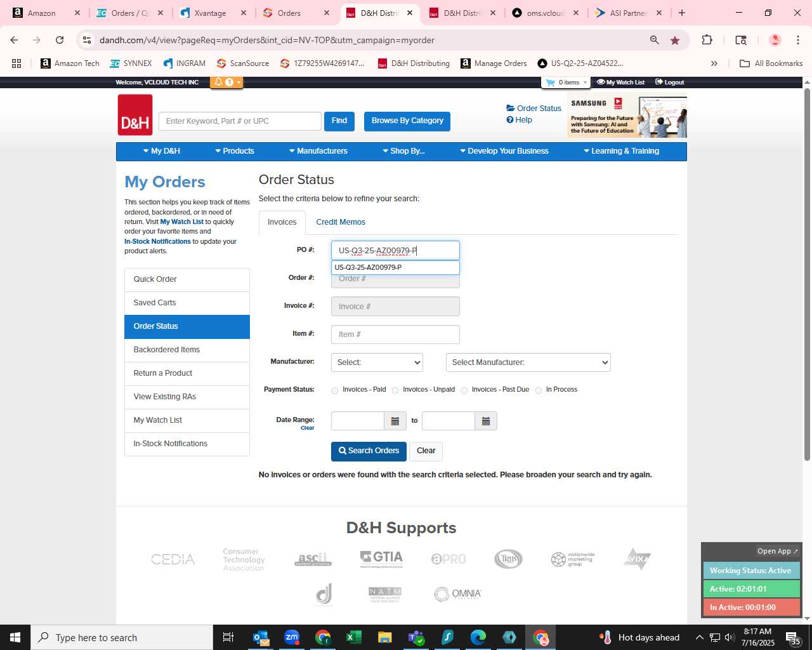Open My Watch List in top bar
The width and height of the screenshot is (812, 650).
coord(621,83)
